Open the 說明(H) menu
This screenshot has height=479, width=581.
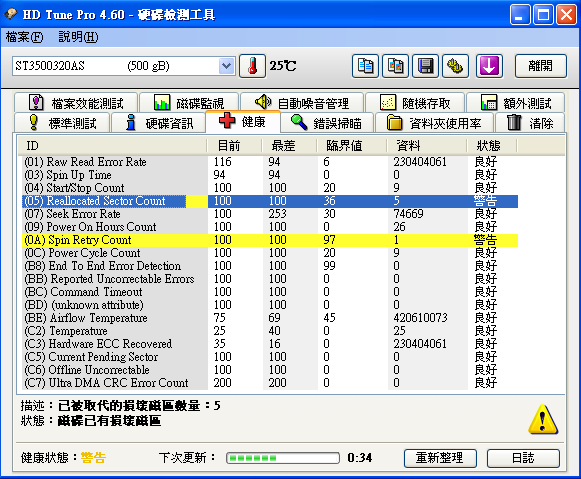point(79,37)
